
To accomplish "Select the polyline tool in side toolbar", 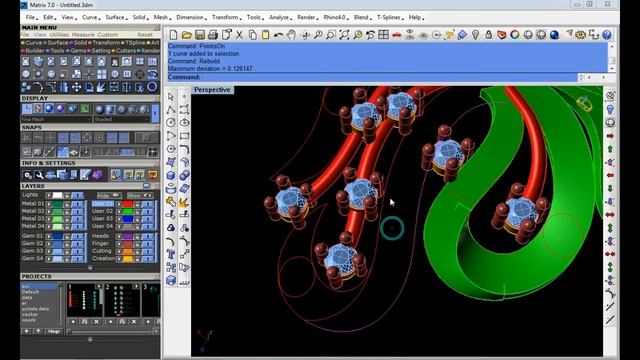I will [x=171, y=110].
